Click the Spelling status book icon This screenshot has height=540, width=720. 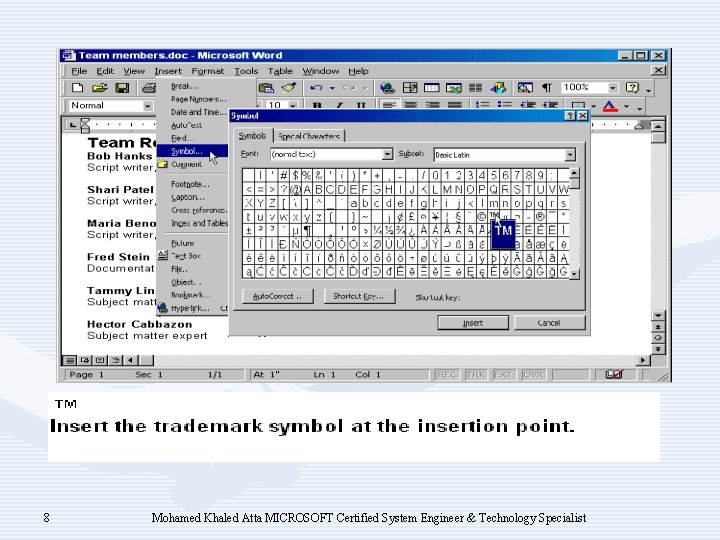613,374
